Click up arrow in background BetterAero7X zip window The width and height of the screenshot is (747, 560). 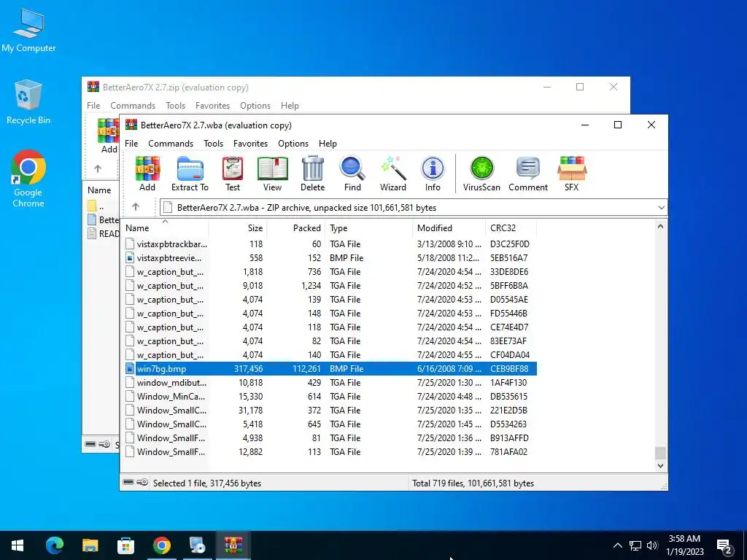(98, 168)
